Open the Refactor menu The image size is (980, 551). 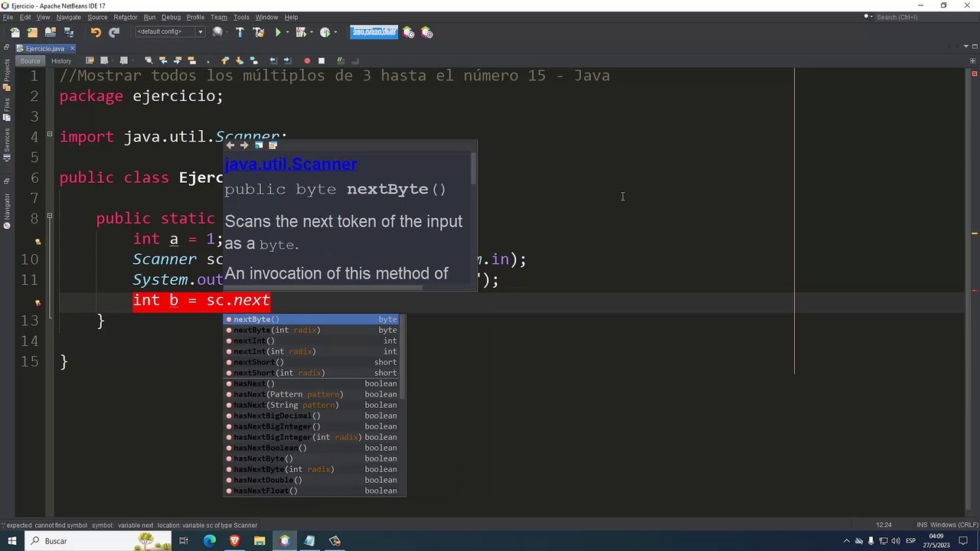click(x=126, y=17)
